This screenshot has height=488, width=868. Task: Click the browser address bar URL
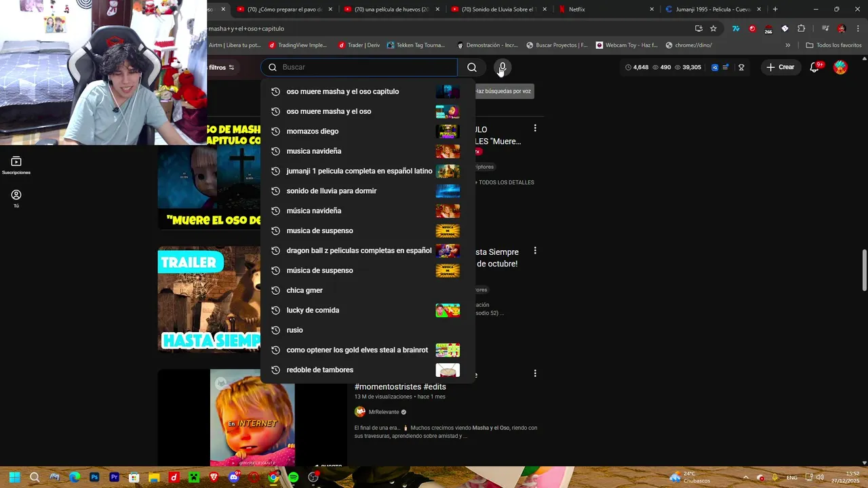[x=246, y=28]
